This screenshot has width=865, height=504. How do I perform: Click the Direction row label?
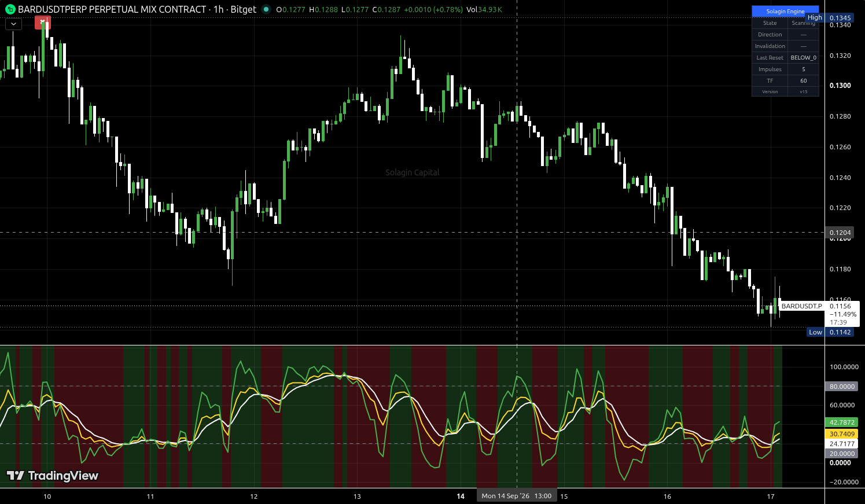pyautogui.click(x=770, y=35)
